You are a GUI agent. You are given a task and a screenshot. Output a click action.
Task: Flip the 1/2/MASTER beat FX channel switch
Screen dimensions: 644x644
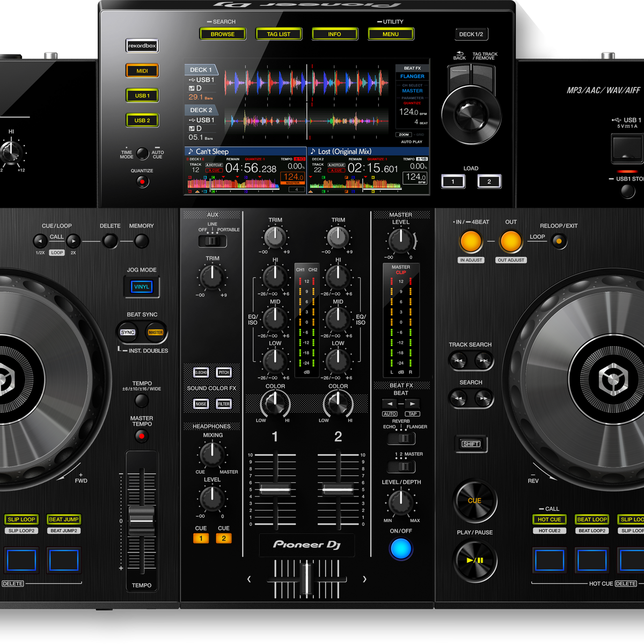[401, 466]
